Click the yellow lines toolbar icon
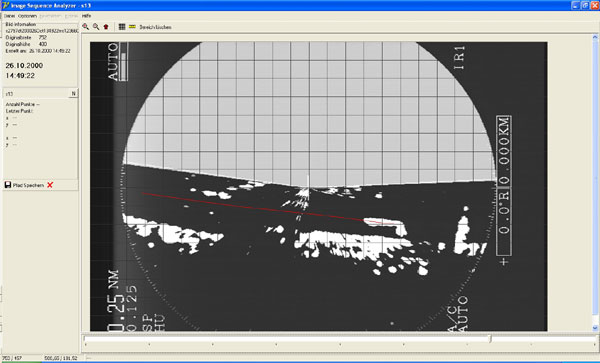Image resolution: width=600 pixels, height=363 pixels. coord(132,27)
